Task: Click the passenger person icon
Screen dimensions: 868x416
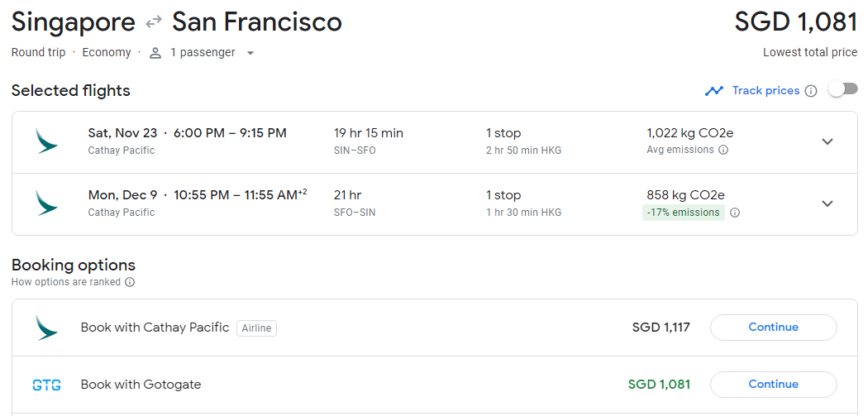Action: coord(155,53)
